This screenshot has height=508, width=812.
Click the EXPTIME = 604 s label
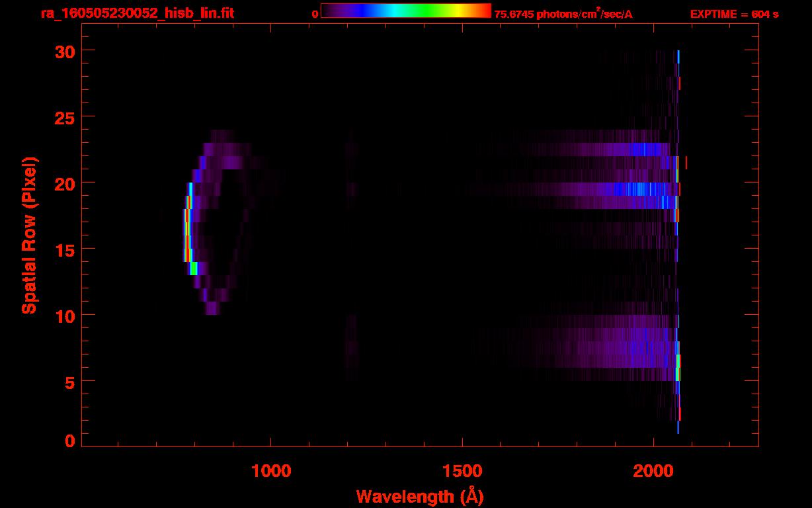tap(734, 14)
